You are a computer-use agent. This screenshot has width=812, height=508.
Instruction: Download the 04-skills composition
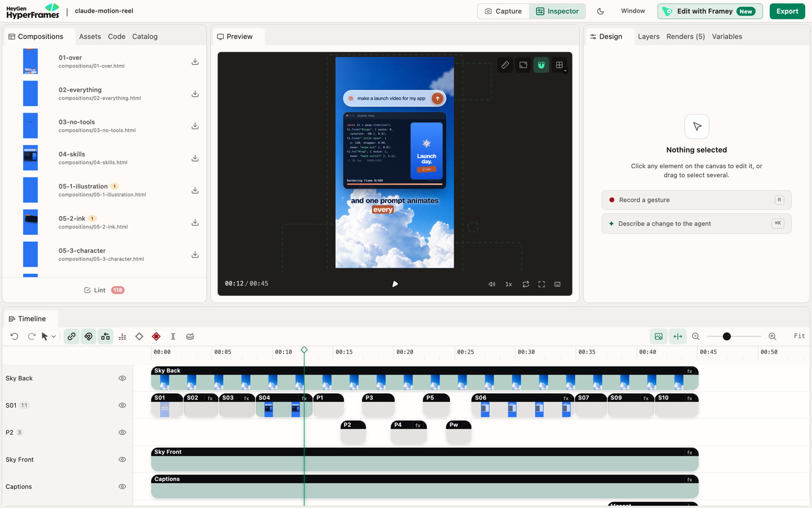195,158
